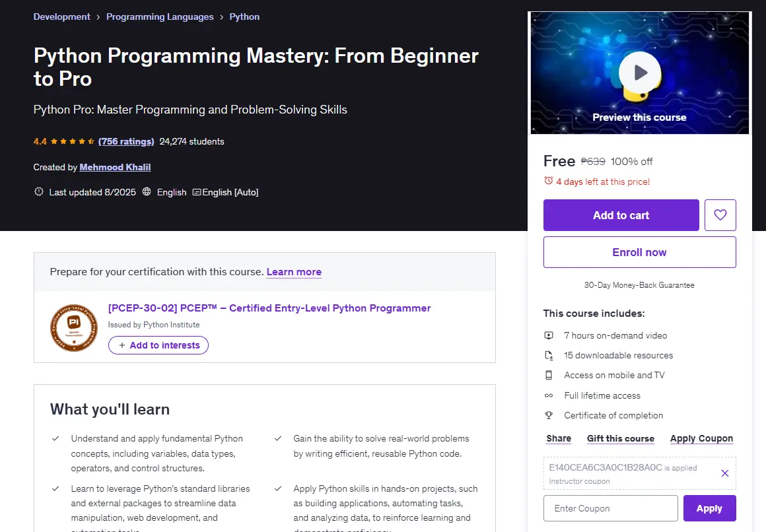Open Development breadcrumb category
The image size is (766, 532).
pos(61,17)
